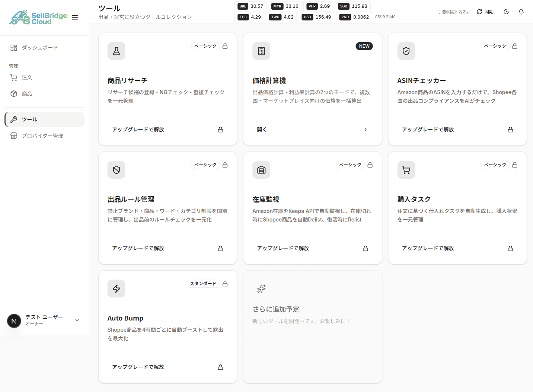The height and width of the screenshot is (392, 533).
Task: Click the MYR 33.16 exchange rate
Action: (285, 6)
